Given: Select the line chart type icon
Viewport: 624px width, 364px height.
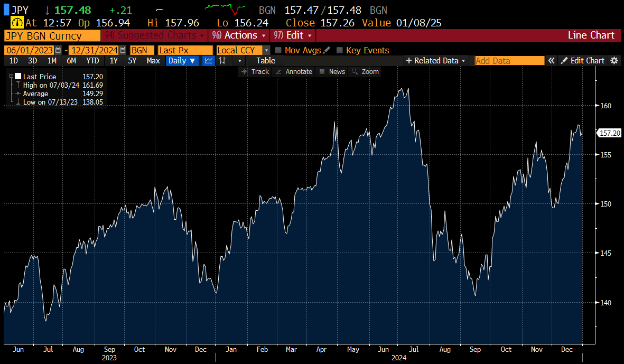Looking at the screenshot, I should (x=209, y=61).
